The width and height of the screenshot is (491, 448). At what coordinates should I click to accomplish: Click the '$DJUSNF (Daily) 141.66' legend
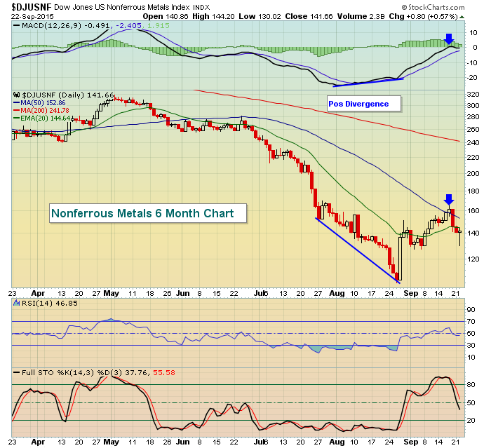[x=68, y=95]
